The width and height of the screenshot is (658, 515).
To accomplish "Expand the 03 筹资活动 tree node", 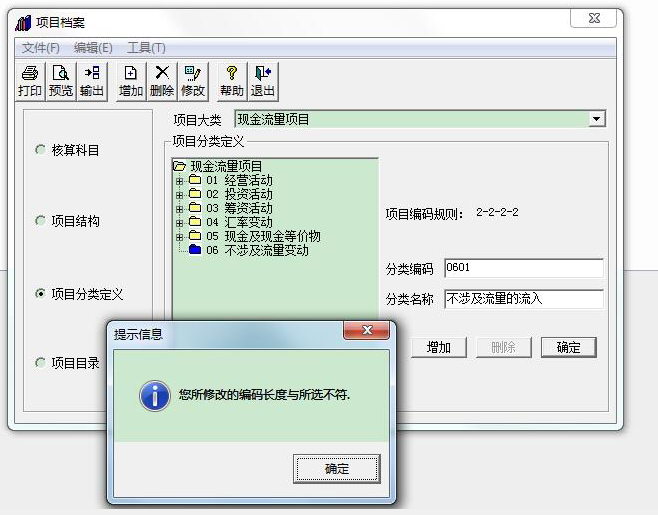I will [x=180, y=209].
